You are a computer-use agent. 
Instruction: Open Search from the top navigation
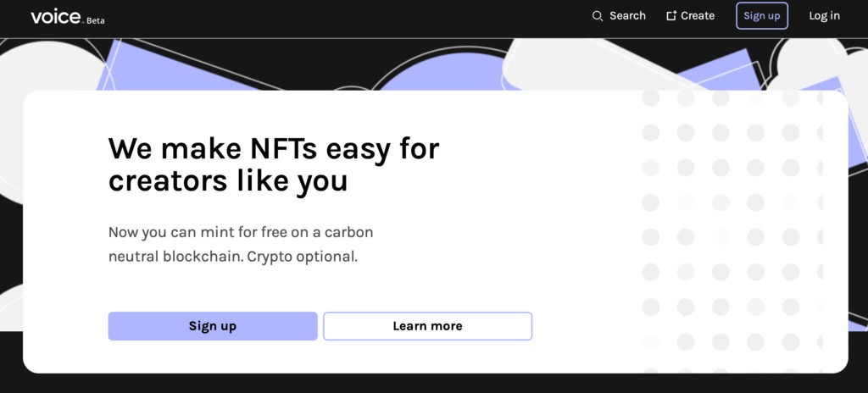tap(627, 16)
